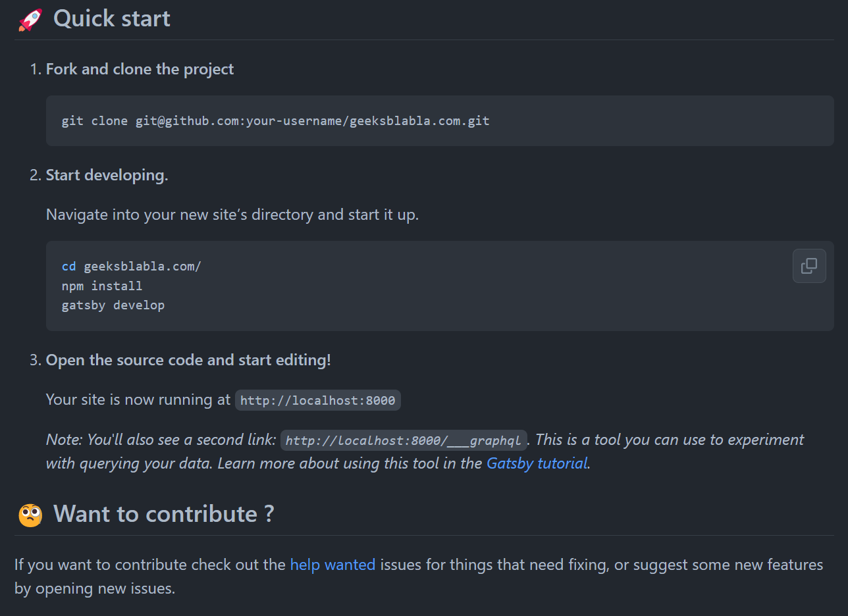The image size is (848, 616).
Task: Click the 'Note: You'll also see' italic text
Action: pos(161,440)
